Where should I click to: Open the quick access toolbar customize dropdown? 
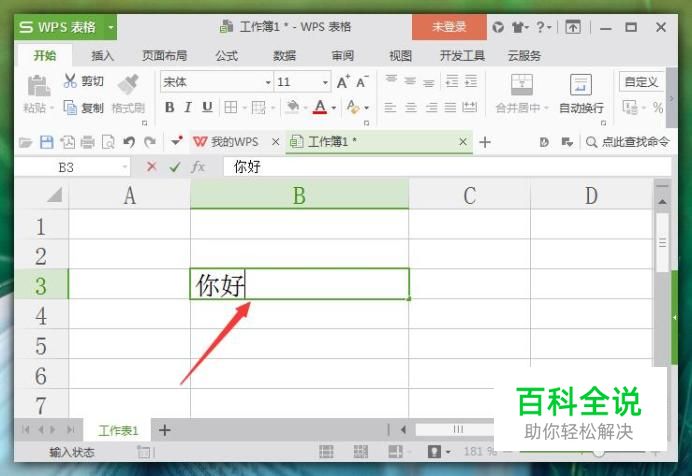[x=177, y=142]
